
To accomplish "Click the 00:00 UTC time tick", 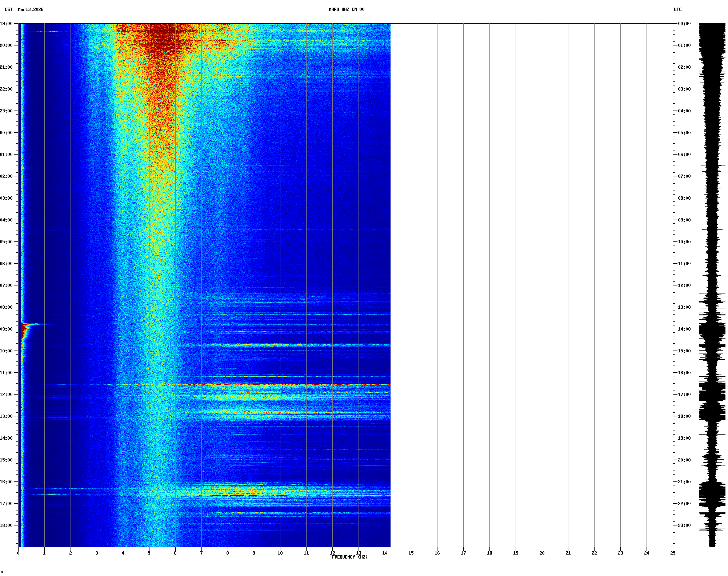I will [x=684, y=24].
